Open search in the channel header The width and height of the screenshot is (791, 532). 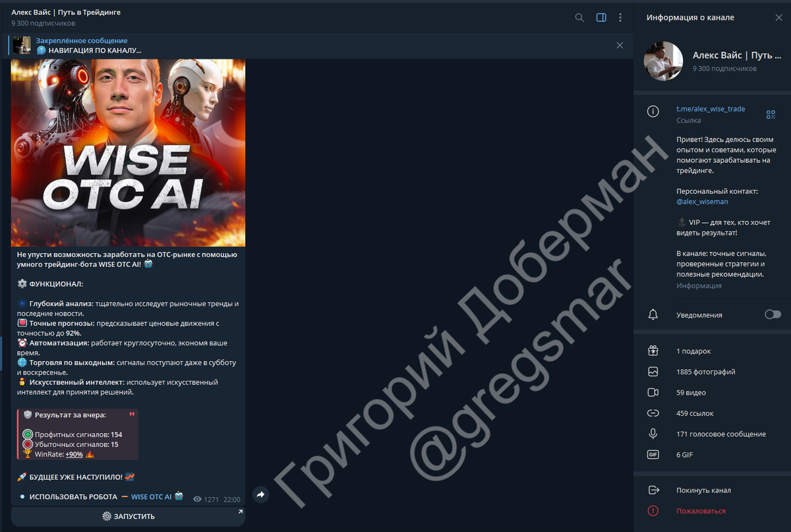click(579, 18)
